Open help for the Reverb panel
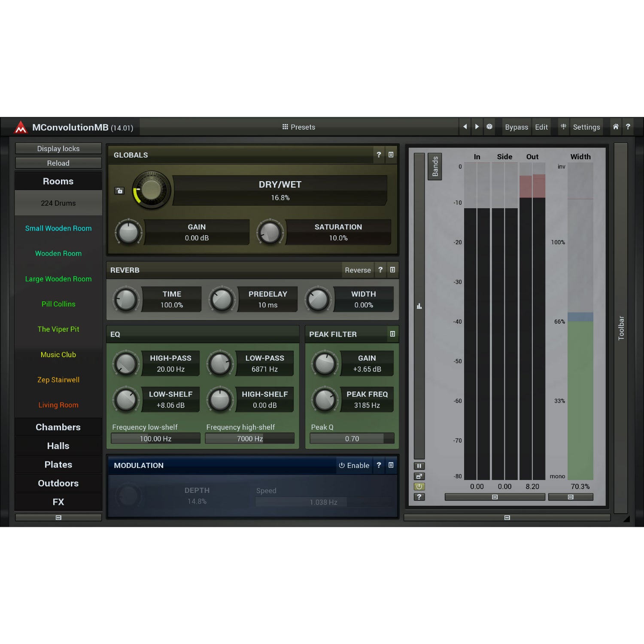 click(380, 270)
